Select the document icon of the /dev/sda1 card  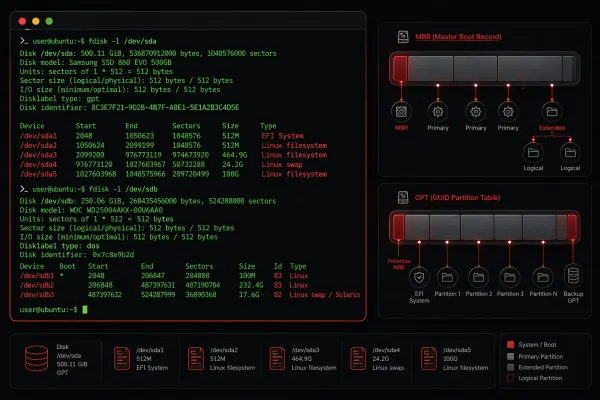(x=122, y=359)
